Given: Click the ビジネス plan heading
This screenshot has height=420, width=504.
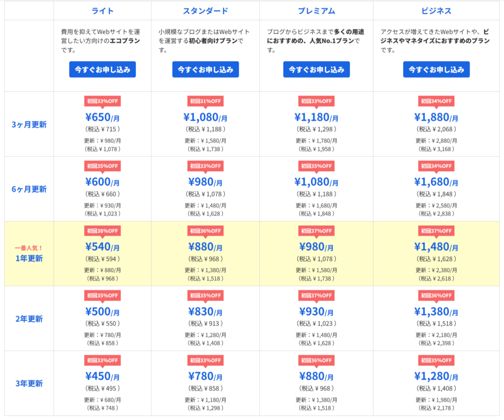Looking at the screenshot, I should click(436, 11).
